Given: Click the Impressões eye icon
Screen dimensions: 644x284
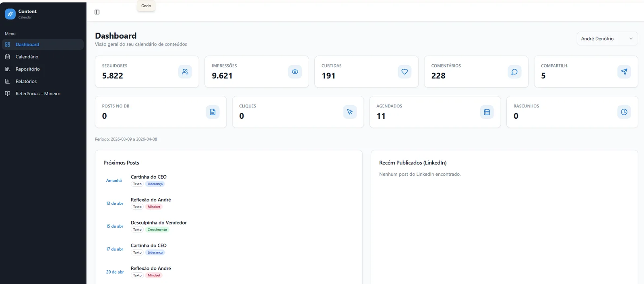Looking at the screenshot, I should click(295, 72).
